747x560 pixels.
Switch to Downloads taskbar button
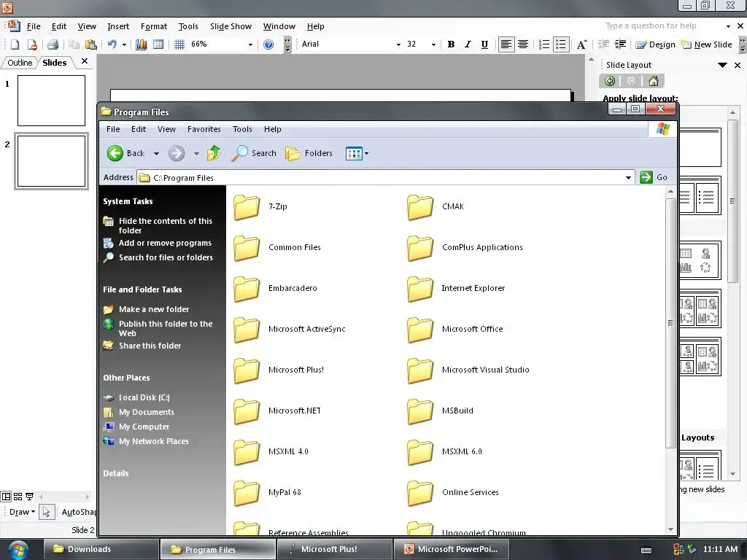(101, 549)
